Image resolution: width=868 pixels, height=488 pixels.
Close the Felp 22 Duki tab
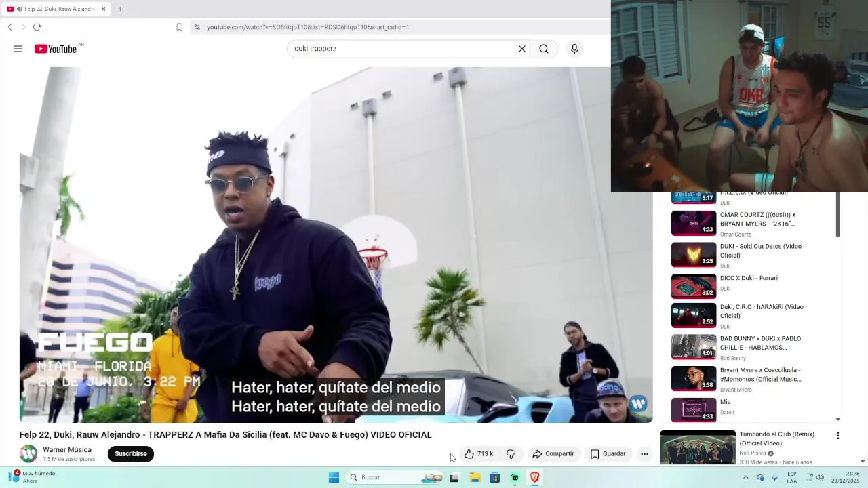[104, 9]
